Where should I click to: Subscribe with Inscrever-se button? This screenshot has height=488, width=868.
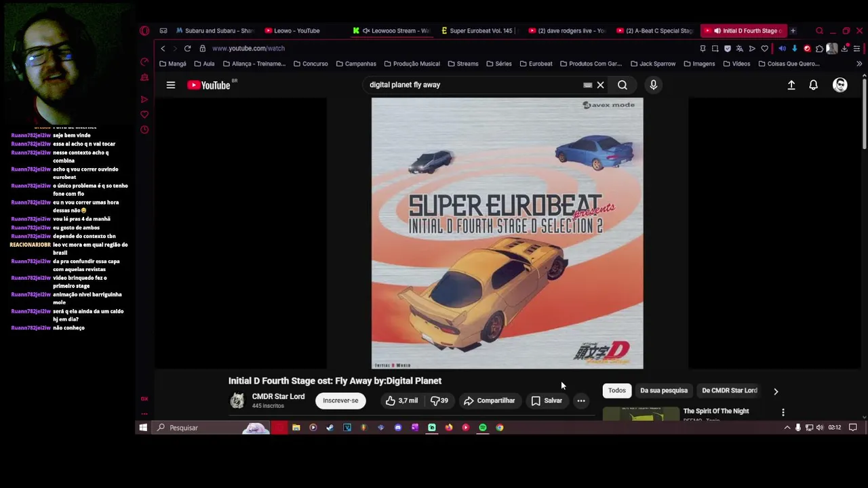[x=340, y=401]
